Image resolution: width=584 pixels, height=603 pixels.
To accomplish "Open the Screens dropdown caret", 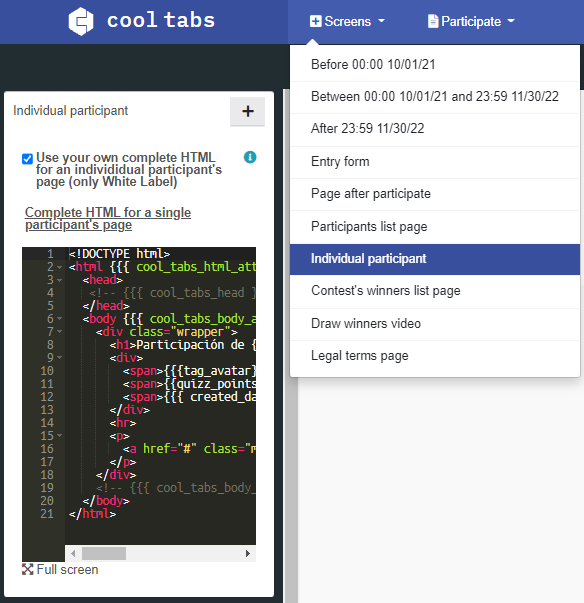I will click(x=381, y=21).
